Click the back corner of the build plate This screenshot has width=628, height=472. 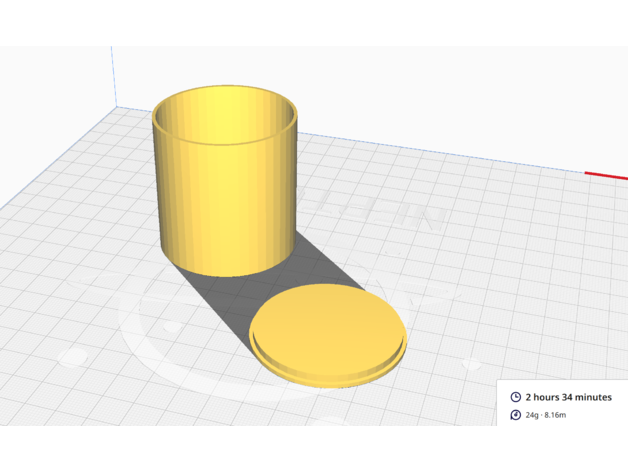119,105
